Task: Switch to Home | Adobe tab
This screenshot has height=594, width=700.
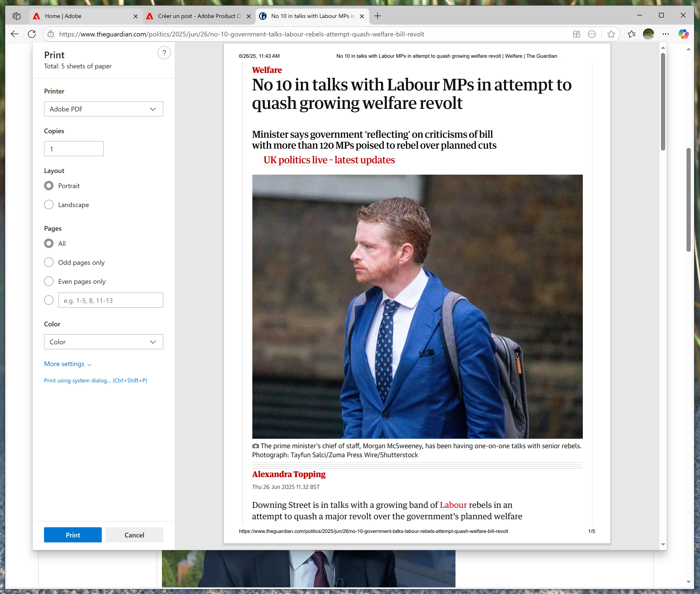Action: click(x=81, y=16)
